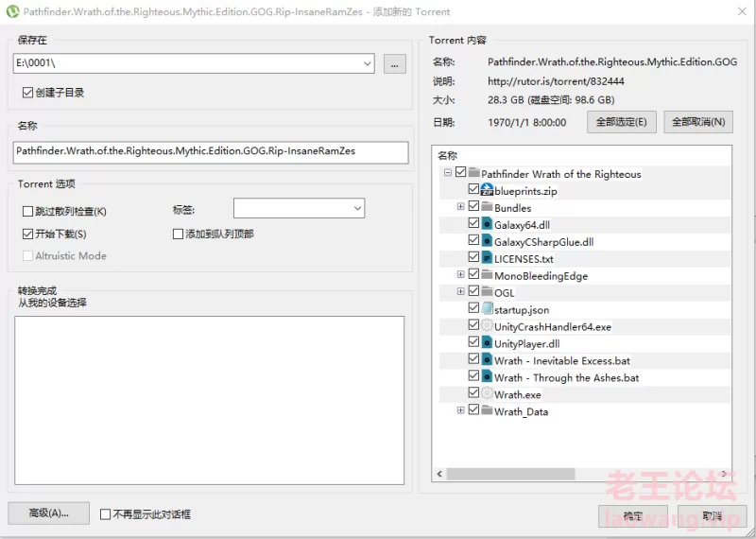Viewport: 756px width, 539px height.
Task: Close the add torrent dialog
Action: [742, 11]
